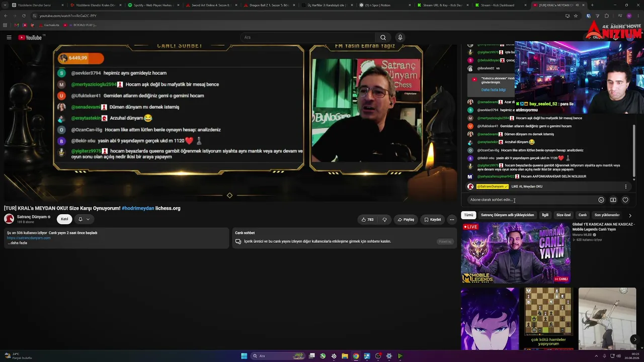Open the YouTube guide hamburger menu
Image resolution: width=644 pixels, height=362 pixels.
[x=9, y=37]
